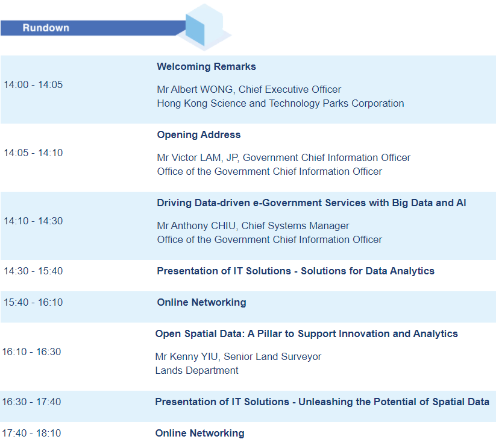Image resolution: width=496 pixels, height=448 pixels.
Task: Click Hong Kong Science and Technology Parks Corporation
Action: tap(280, 104)
